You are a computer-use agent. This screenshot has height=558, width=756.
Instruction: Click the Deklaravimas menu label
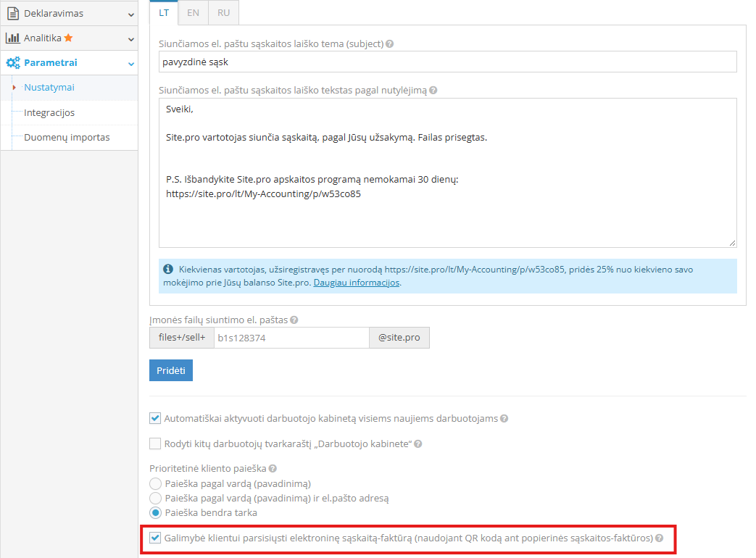[54, 14]
